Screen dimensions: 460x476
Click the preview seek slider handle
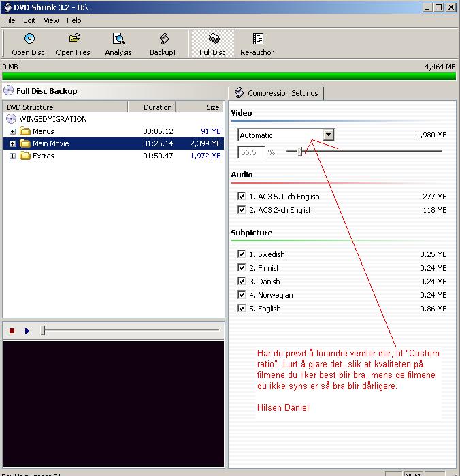coord(43,330)
